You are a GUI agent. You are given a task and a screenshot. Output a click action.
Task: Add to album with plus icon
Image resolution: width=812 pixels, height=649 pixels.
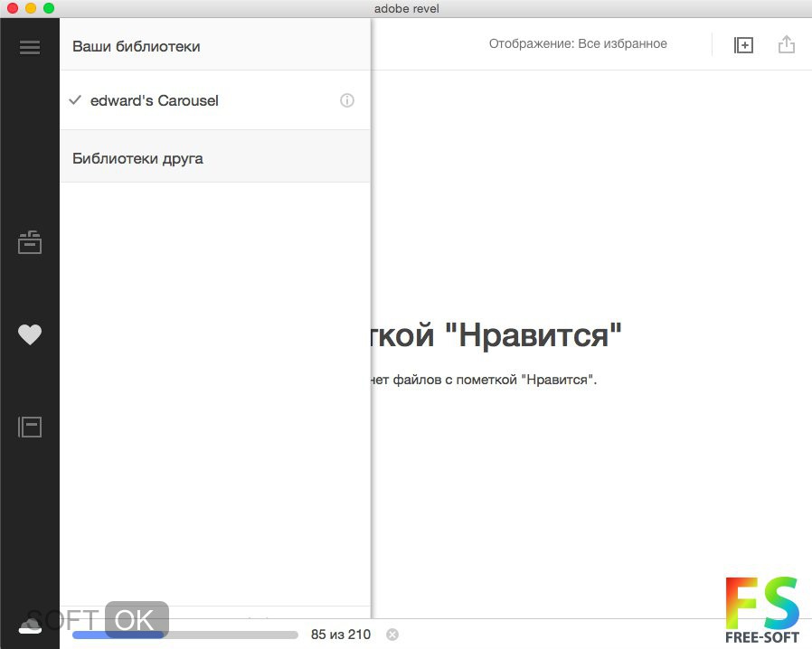click(x=743, y=45)
